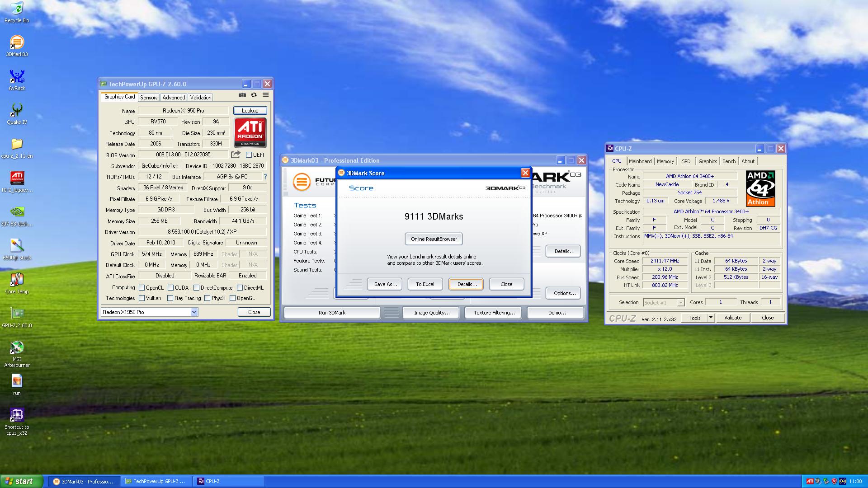
Task: Check the Vulkan technology checkbox
Action: (x=142, y=298)
